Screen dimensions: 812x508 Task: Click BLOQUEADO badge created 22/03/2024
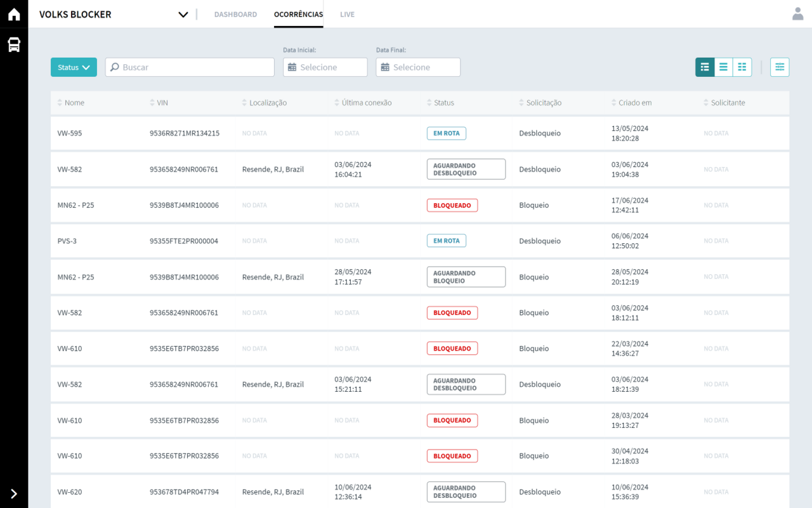(452, 349)
